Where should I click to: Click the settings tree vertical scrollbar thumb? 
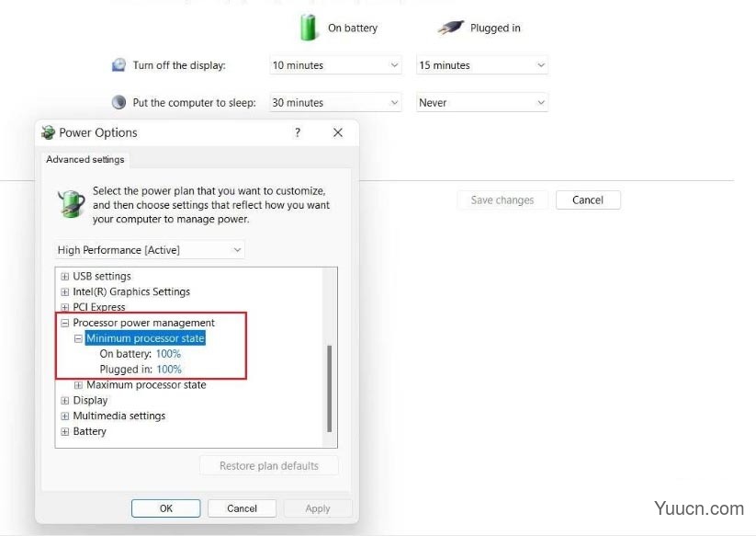pos(329,388)
